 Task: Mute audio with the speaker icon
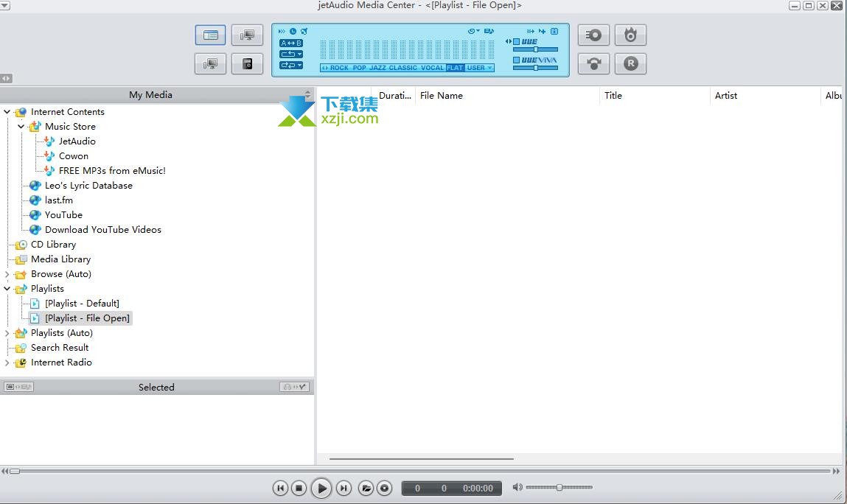point(517,487)
